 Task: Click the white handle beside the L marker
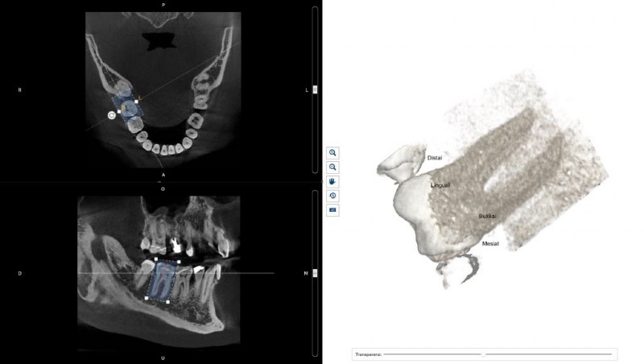pyautogui.click(x=136, y=101)
